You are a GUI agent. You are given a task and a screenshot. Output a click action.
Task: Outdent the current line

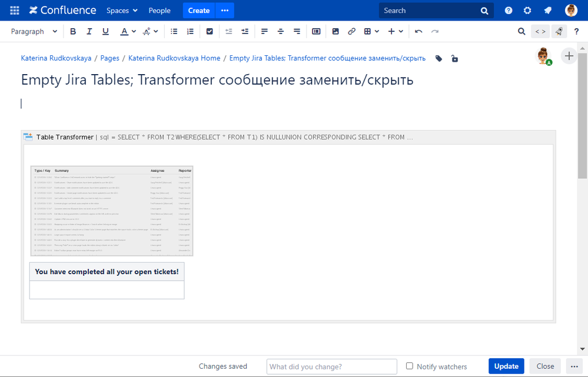[x=229, y=32]
